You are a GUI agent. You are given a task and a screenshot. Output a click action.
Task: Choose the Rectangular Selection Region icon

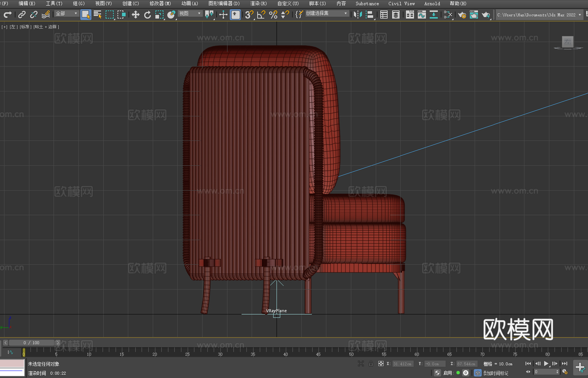coord(110,14)
